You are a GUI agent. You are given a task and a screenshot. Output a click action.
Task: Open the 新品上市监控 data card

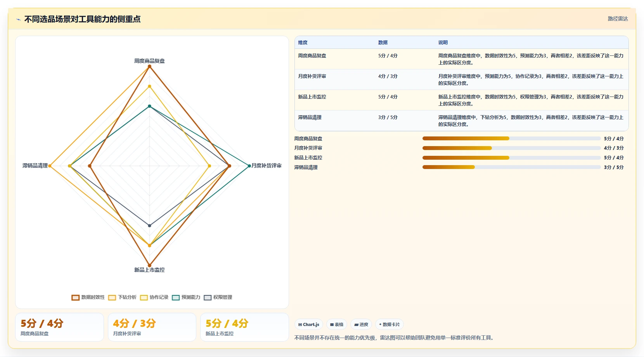pos(244,327)
